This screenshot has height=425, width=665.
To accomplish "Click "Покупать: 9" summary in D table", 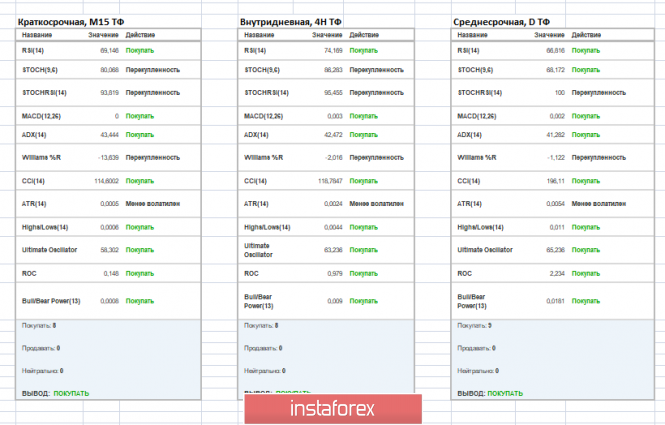I will click(475, 326).
